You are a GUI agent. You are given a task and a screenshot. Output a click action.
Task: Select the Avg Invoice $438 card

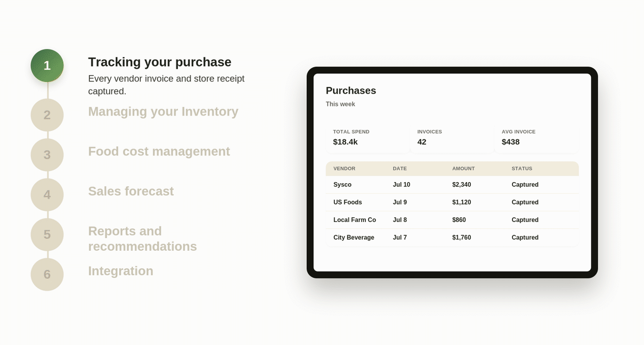pos(536,137)
